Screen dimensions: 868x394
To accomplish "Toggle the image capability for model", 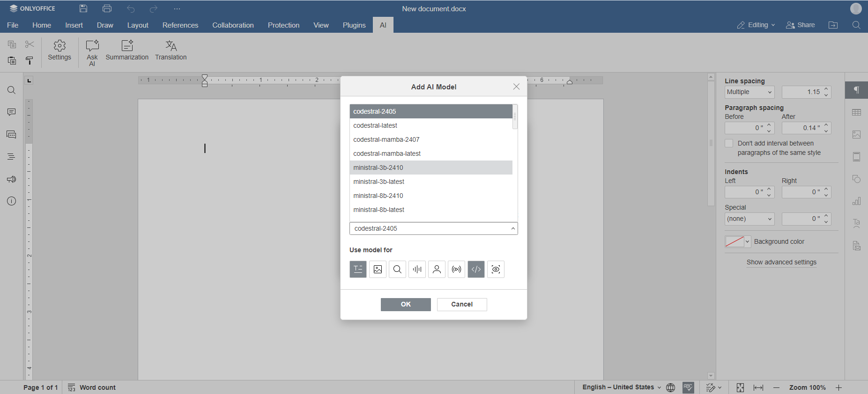I will pos(378,269).
